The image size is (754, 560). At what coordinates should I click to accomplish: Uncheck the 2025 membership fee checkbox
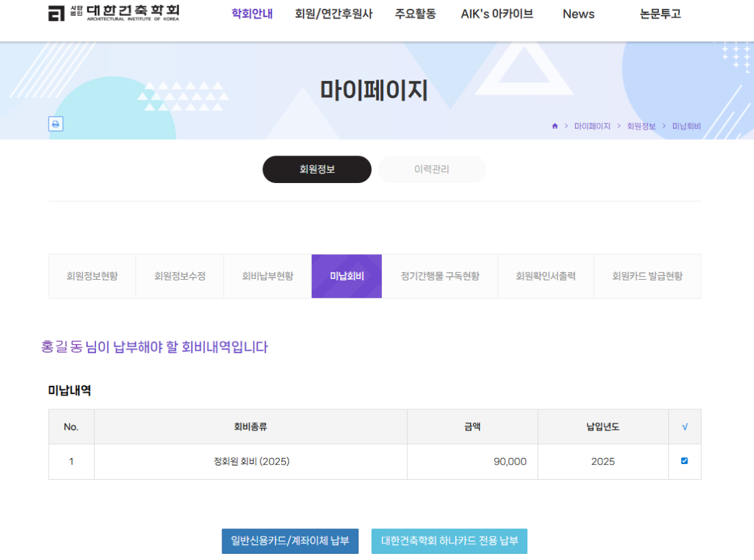[684, 461]
